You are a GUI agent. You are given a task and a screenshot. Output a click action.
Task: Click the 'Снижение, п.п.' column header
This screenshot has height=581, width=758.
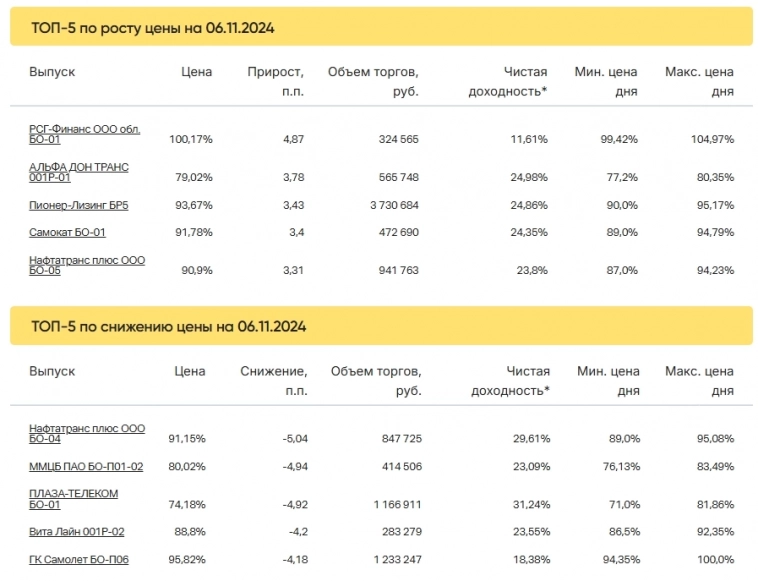pyautogui.click(x=274, y=381)
